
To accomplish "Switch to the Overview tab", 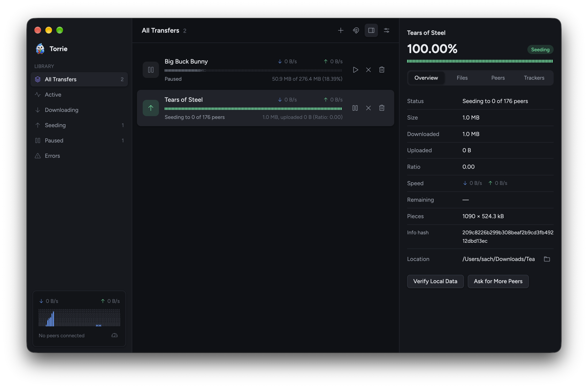I will click(426, 78).
